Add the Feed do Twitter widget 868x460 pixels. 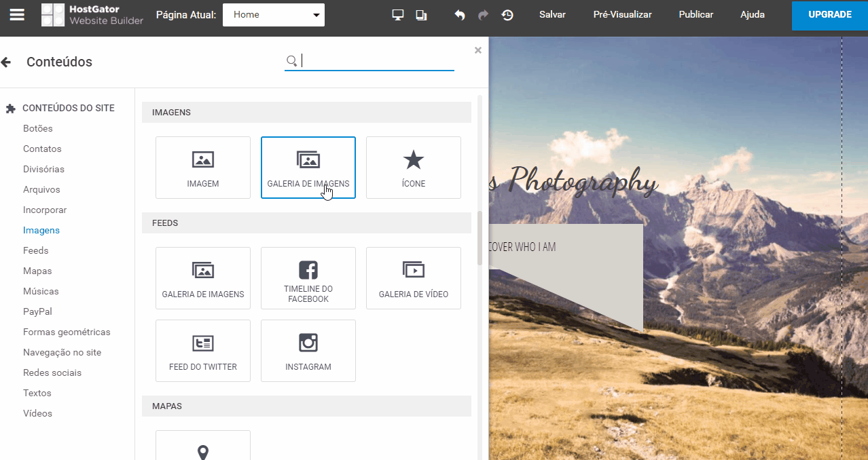pos(203,351)
